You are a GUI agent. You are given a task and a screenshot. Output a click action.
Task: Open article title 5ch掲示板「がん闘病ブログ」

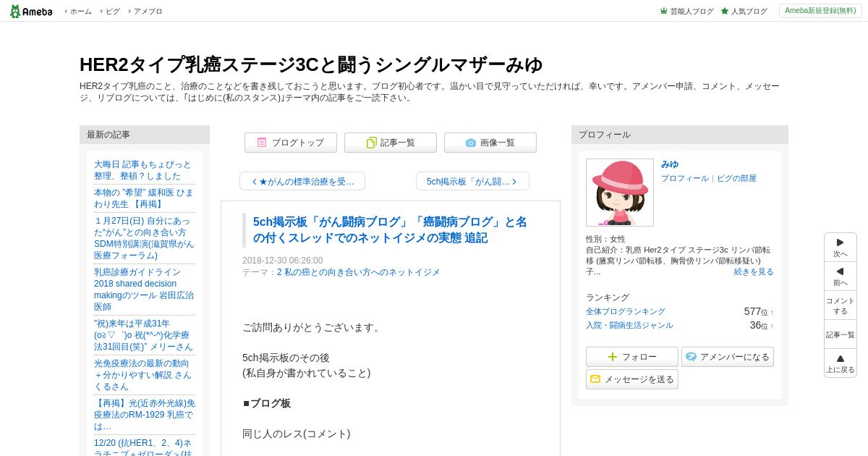coord(390,229)
